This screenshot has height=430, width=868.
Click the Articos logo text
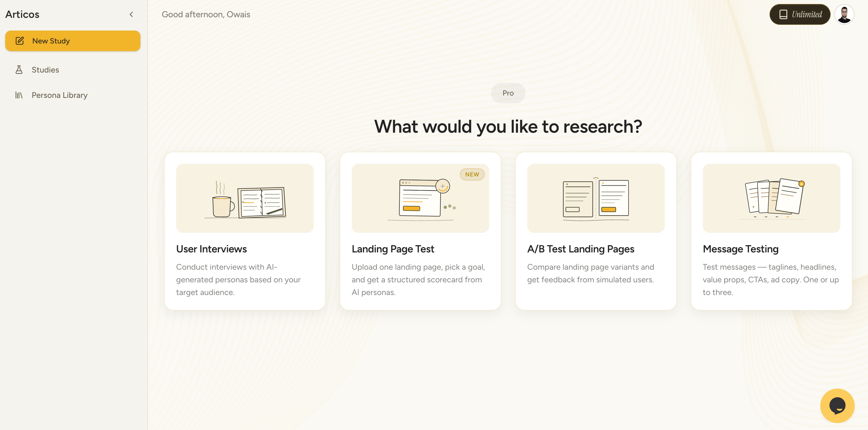[x=22, y=14]
